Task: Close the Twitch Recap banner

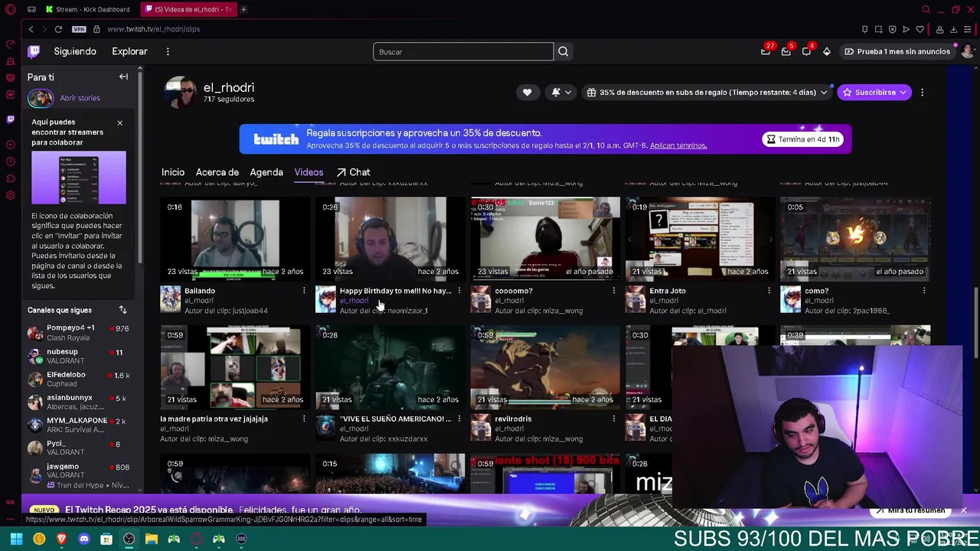Action: pyautogui.click(x=964, y=510)
